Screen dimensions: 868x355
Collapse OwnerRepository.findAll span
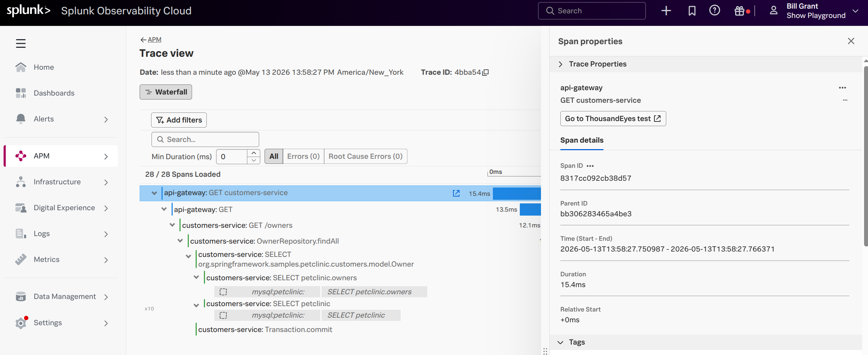coord(180,241)
